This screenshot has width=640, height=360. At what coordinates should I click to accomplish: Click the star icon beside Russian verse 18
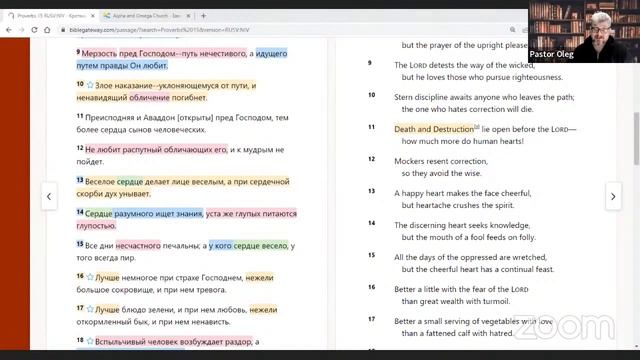[x=90, y=341]
